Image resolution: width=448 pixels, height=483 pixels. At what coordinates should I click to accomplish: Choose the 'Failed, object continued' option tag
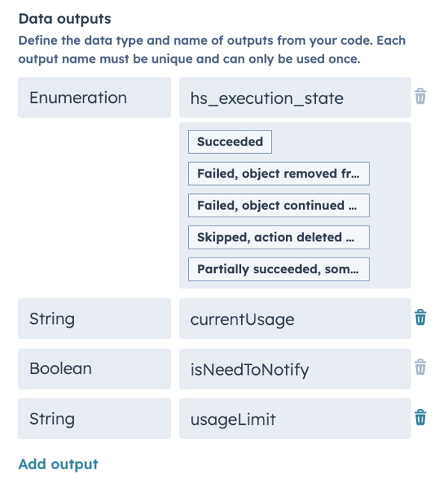279,205
